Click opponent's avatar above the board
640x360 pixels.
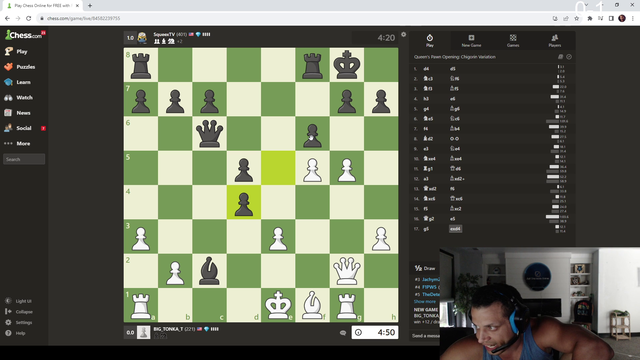click(142, 38)
